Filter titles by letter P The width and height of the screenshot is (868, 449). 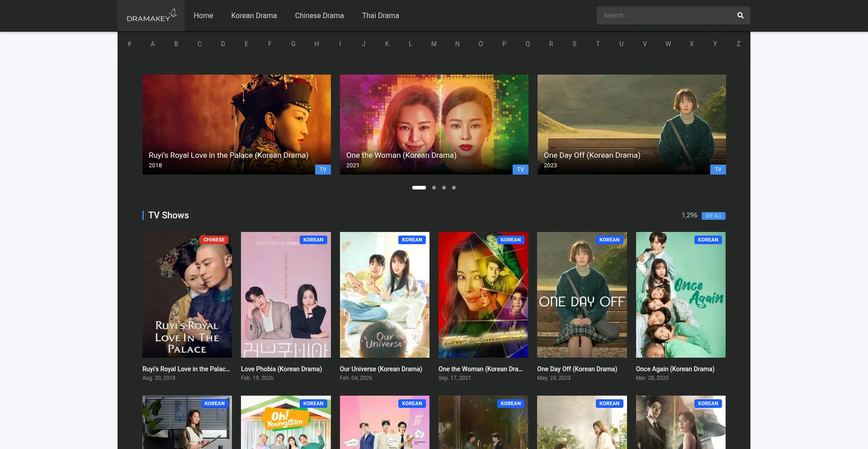pos(504,44)
